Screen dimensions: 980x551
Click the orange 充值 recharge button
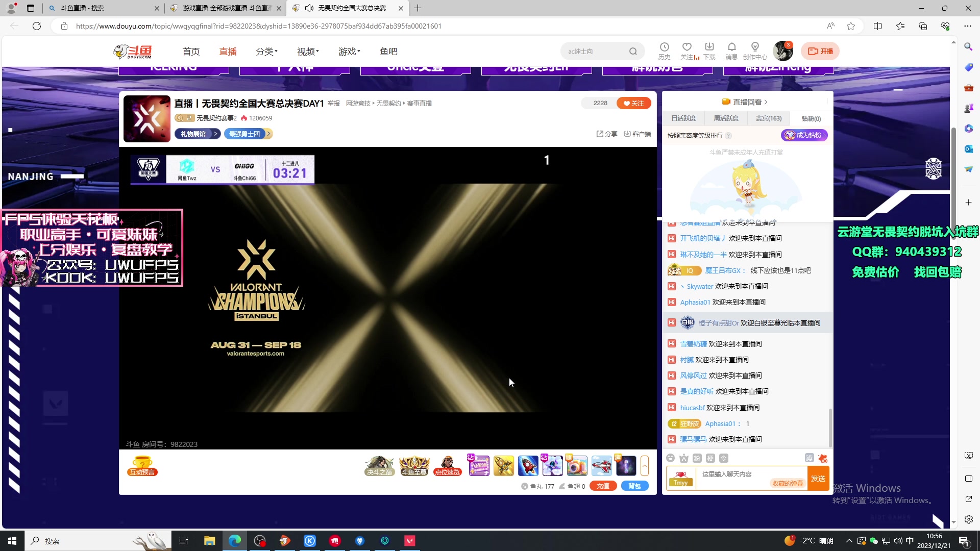pos(603,486)
